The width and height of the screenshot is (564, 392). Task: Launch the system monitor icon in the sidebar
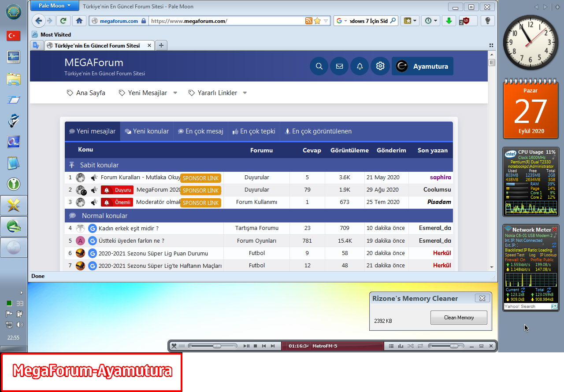(x=14, y=57)
